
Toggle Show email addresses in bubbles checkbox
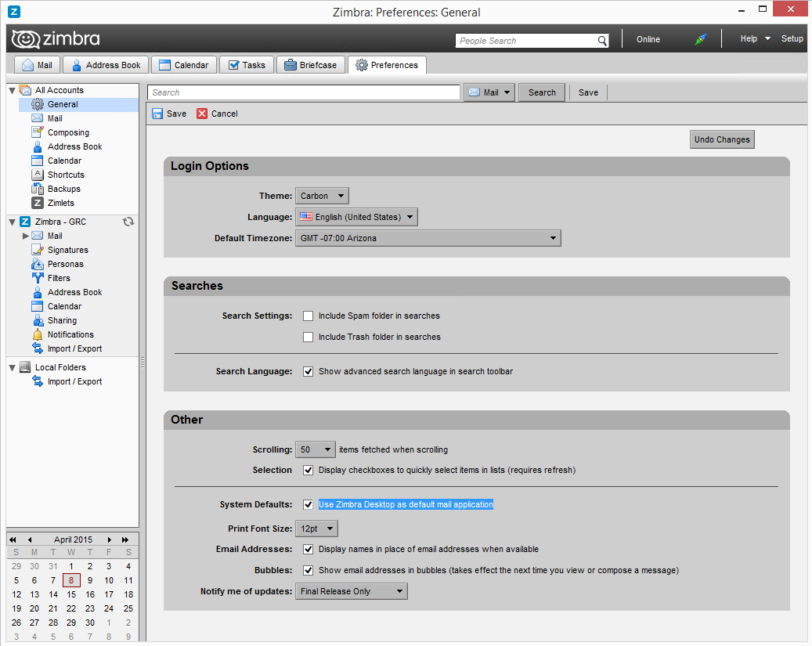[x=309, y=570]
